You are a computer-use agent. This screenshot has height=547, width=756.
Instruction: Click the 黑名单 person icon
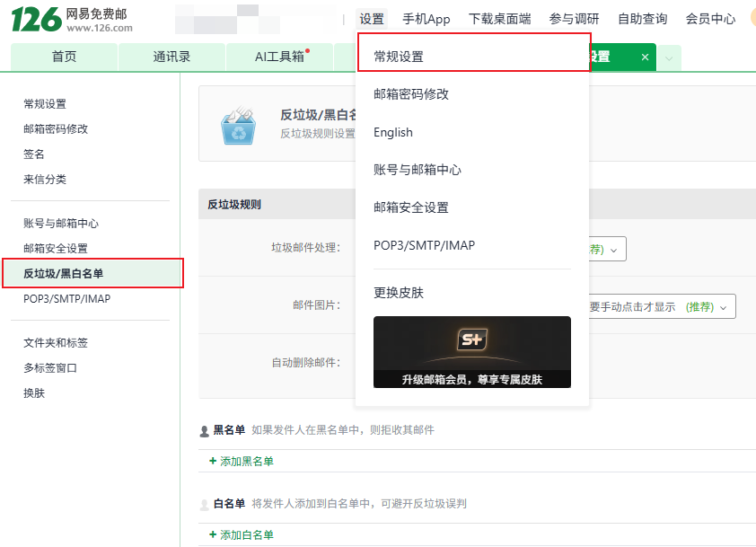tap(204, 431)
